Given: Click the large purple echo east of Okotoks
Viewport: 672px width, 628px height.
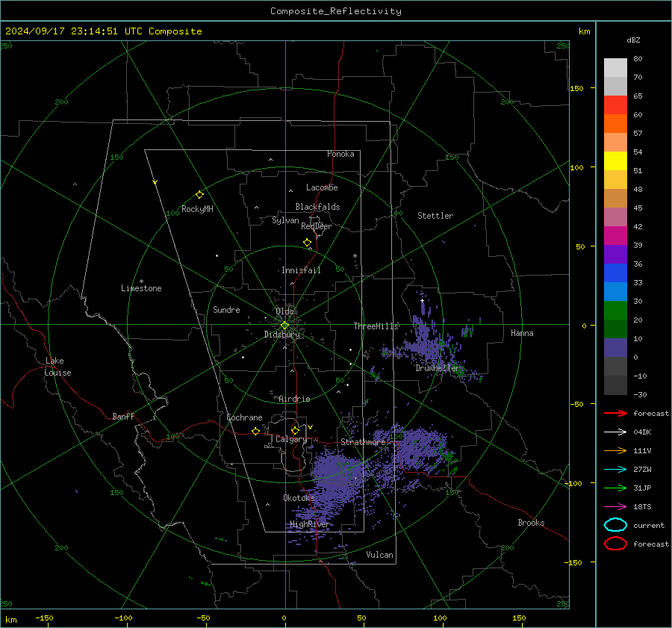Looking at the screenshot, I should point(338,478).
